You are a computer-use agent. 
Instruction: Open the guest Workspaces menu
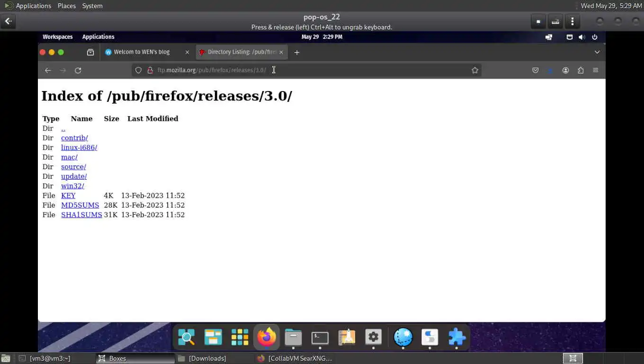[x=58, y=37]
